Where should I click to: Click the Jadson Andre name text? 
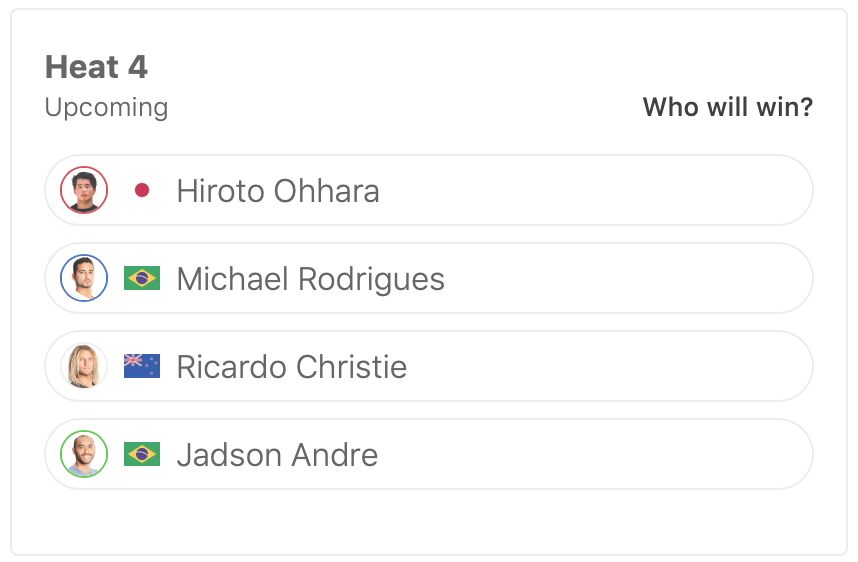point(277,455)
